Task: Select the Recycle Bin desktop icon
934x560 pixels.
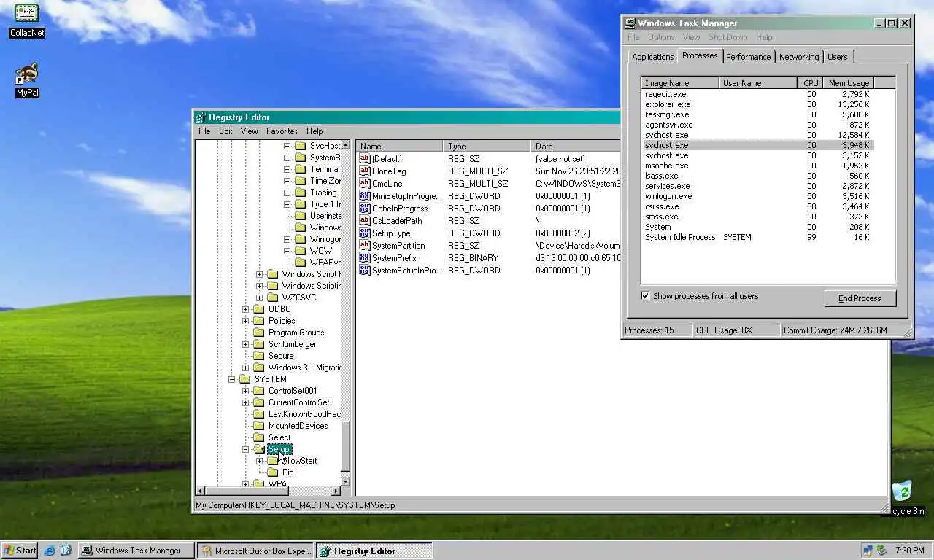Action: coord(902,491)
